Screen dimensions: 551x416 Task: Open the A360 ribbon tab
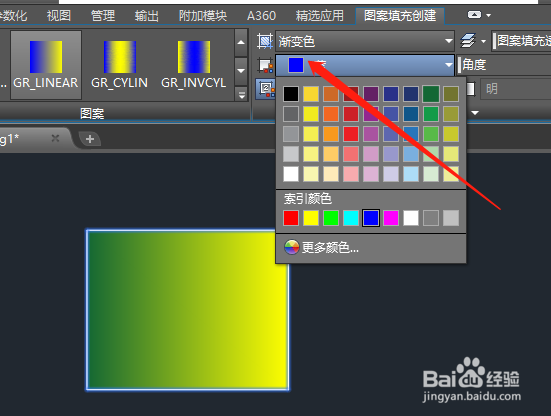(x=261, y=15)
